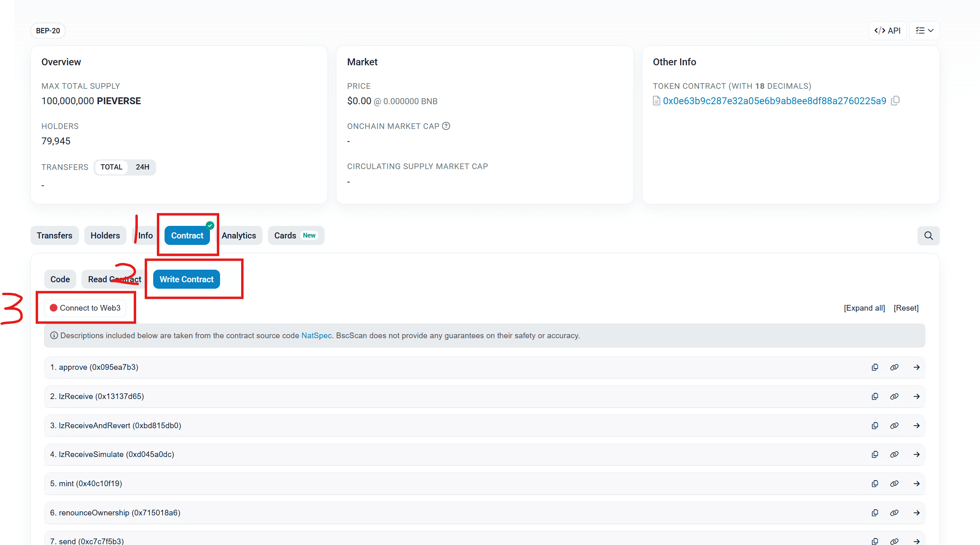
Task: Click Connect to Web3 button
Action: [x=85, y=308]
